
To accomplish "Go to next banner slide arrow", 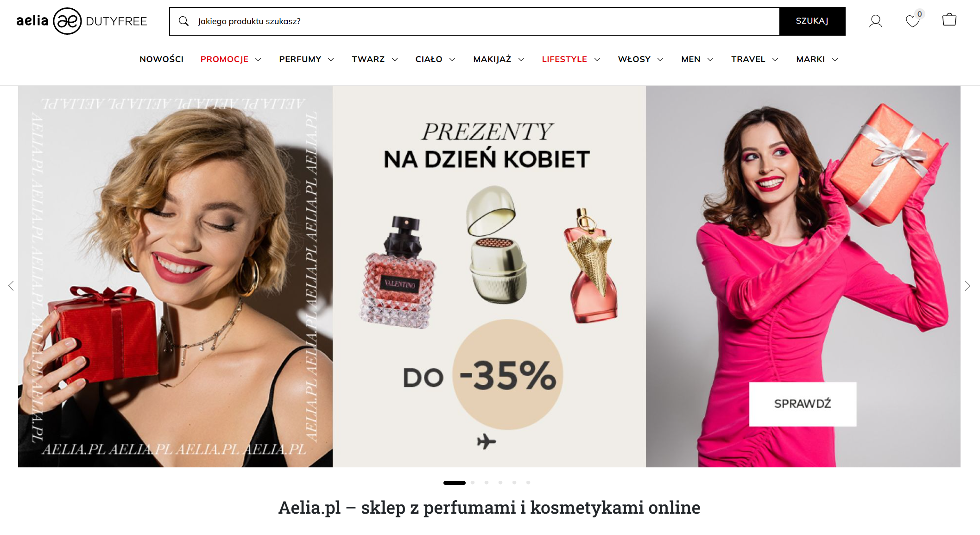I will pyautogui.click(x=967, y=286).
